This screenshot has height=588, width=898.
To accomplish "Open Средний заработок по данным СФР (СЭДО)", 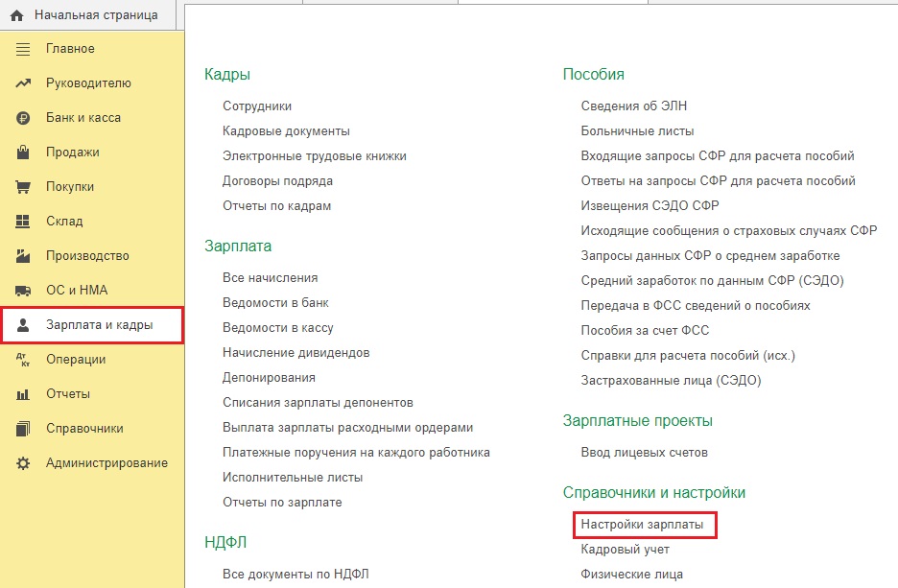I will coord(713,280).
